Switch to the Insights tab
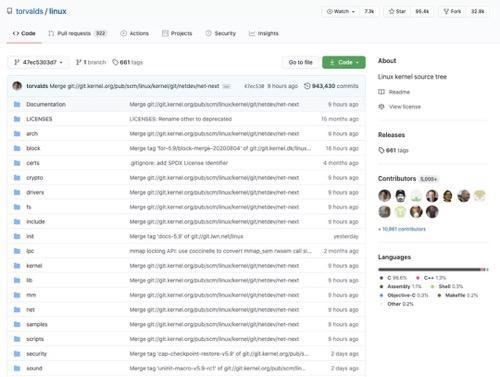 pos(263,33)
